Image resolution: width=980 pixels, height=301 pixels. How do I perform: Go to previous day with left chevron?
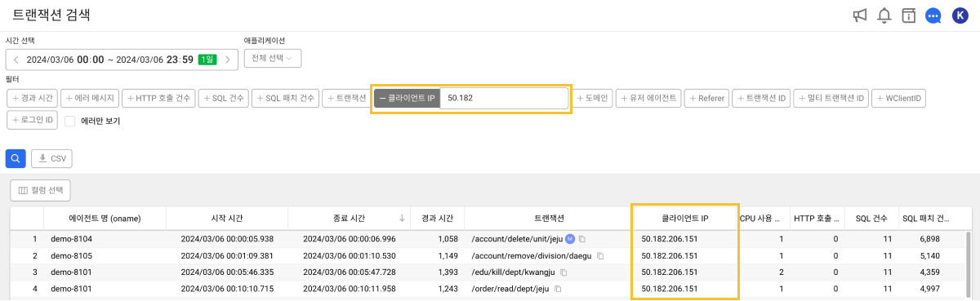(16, 60)
